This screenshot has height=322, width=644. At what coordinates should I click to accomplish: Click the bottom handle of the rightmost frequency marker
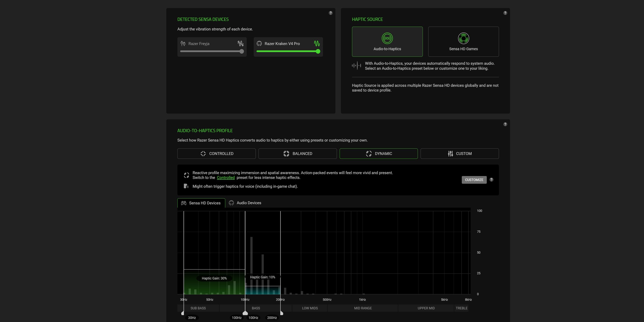point(281,313)
